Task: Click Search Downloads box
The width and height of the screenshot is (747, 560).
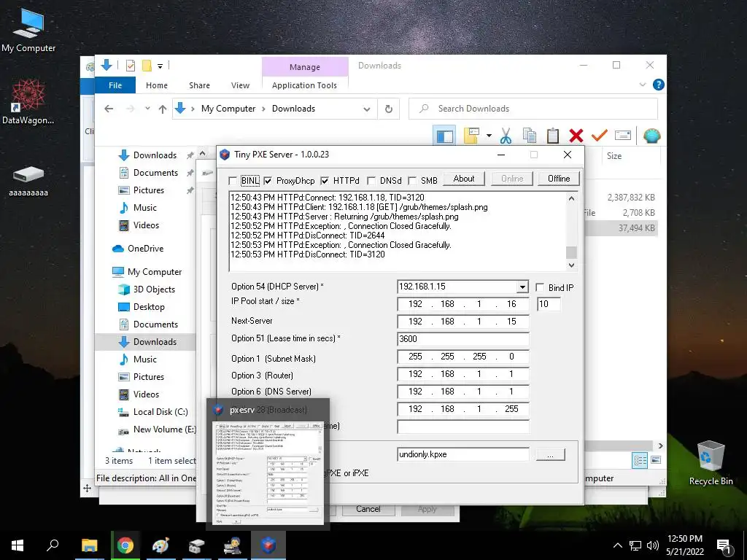Action: tap(533, 109)
